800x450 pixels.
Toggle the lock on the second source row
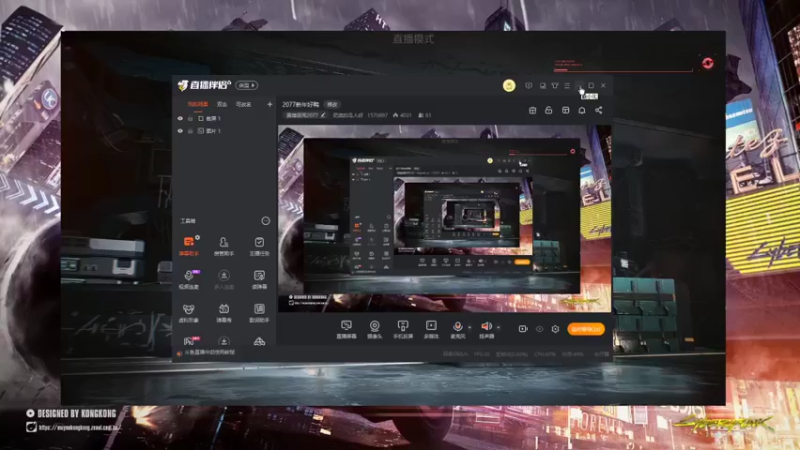click(190, 131)
